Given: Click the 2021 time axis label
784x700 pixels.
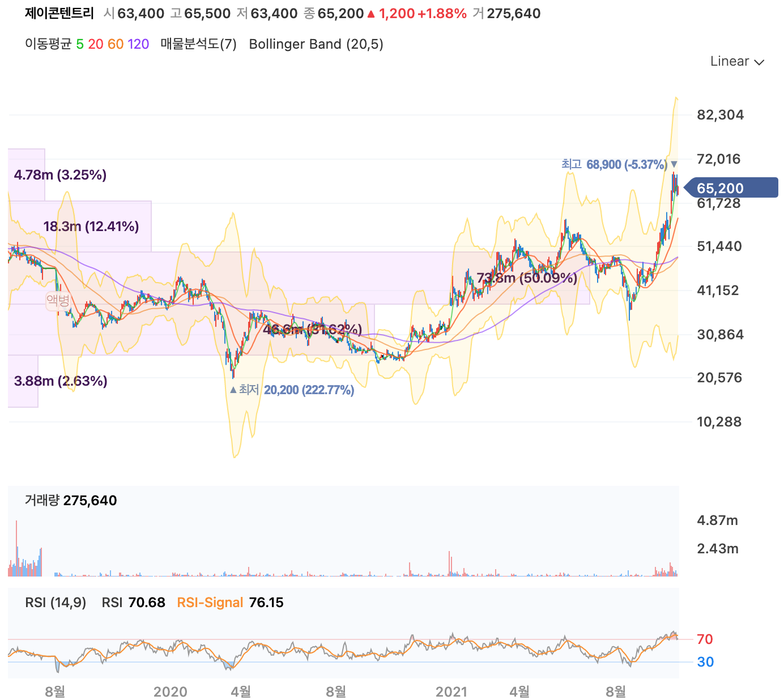Looking at the screenshot, I should (451, 692).
